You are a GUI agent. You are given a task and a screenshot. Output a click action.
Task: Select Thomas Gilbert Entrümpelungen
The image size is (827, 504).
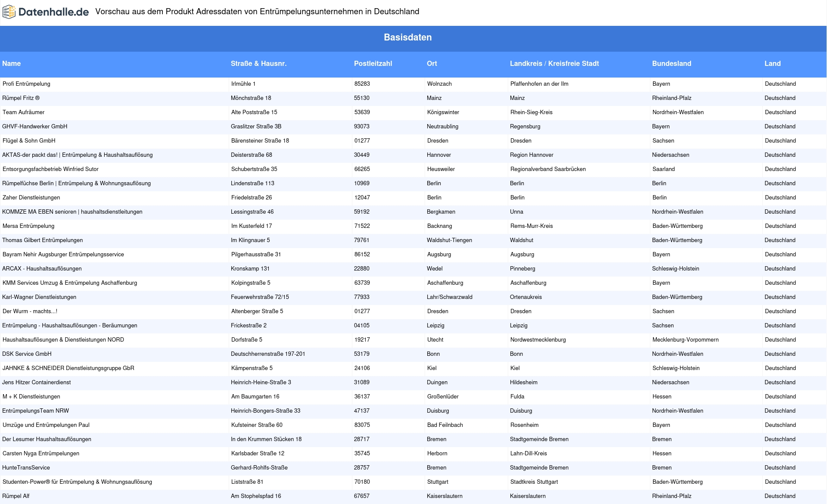[x=43, y=240]
